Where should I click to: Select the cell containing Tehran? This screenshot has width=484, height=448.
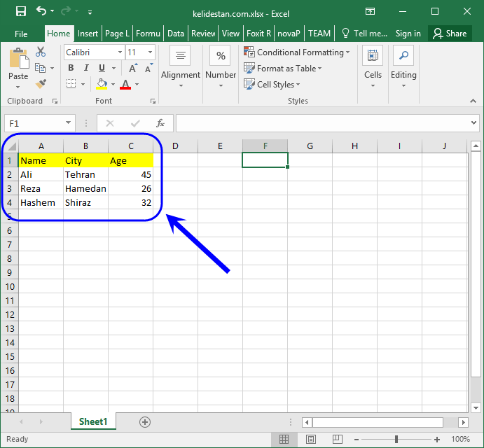(86, 174)
